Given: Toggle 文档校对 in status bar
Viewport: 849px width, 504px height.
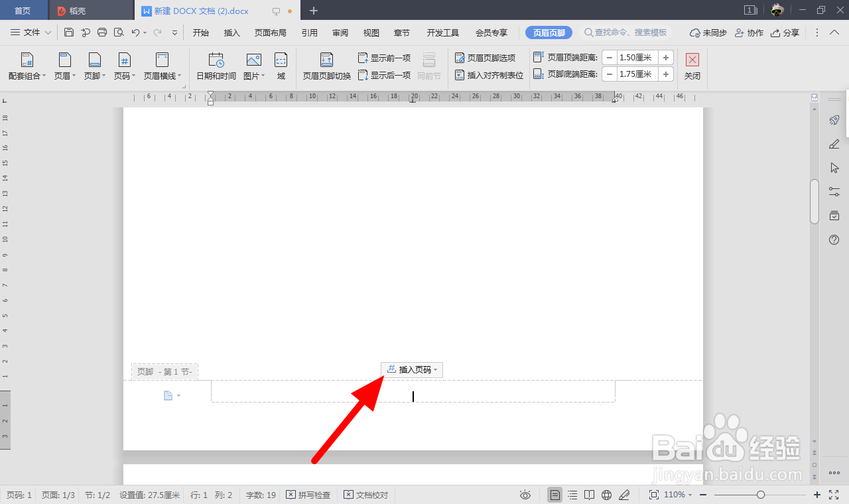Looking at the screenshot, I should (x=366, y=495).
